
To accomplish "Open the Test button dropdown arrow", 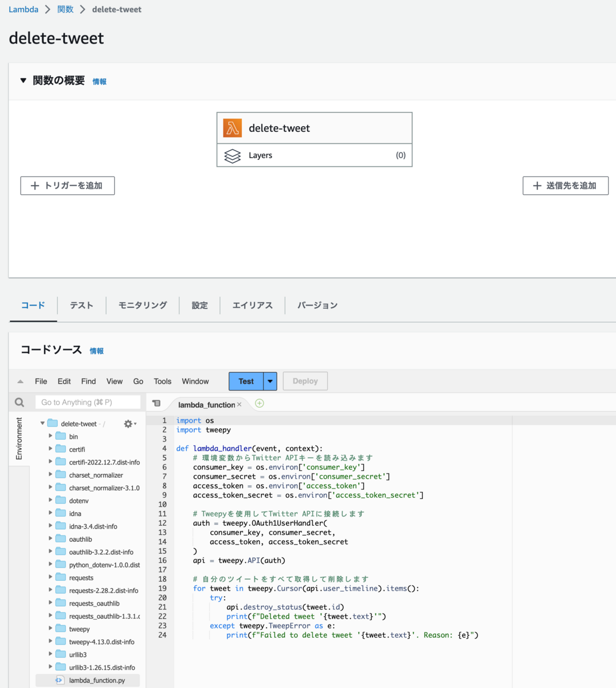I will [x=270, y=381].
